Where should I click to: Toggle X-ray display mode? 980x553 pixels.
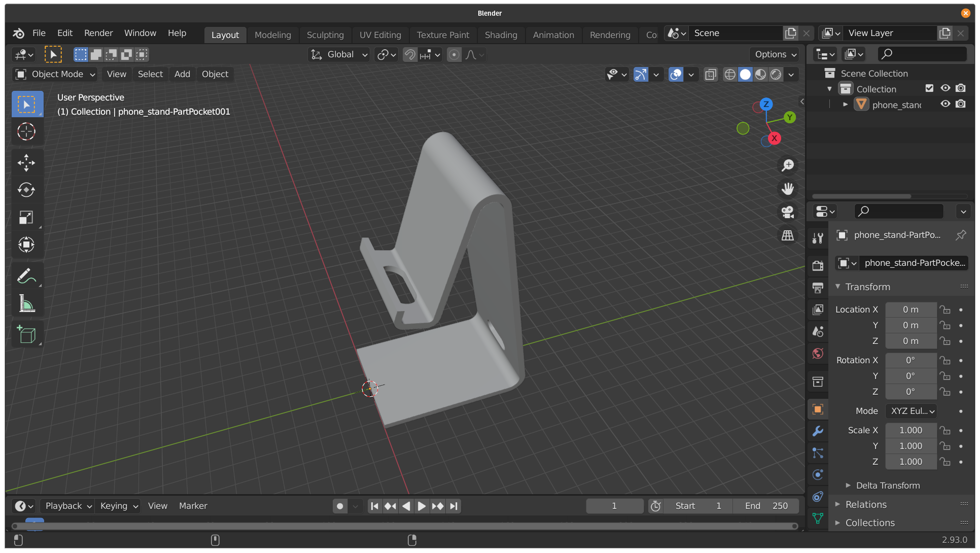[x=711, y=75]
